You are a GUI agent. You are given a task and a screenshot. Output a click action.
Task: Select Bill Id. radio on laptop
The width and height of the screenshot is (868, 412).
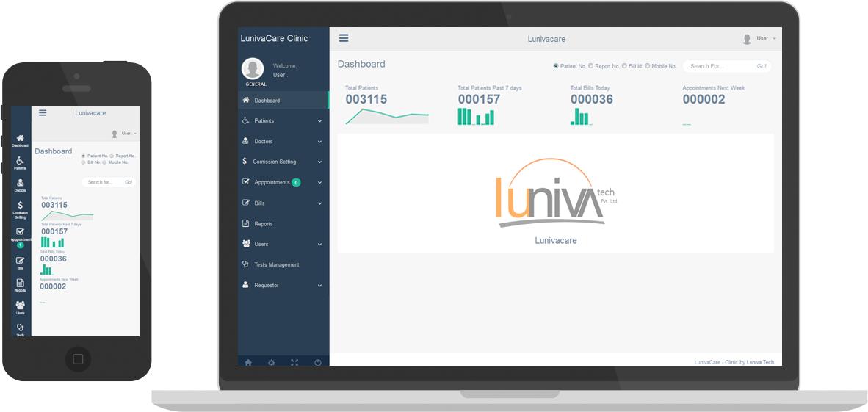[x=624, y=66]
